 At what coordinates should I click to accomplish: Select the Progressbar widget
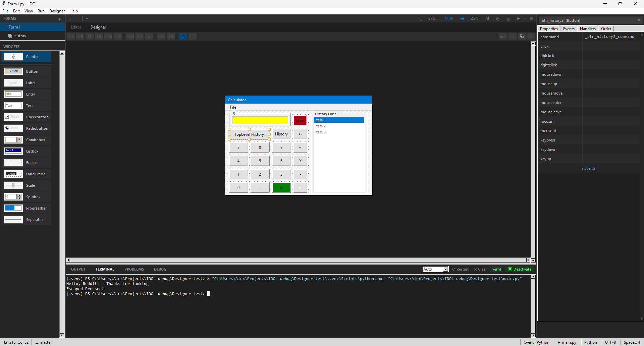[x=27, y=208]
